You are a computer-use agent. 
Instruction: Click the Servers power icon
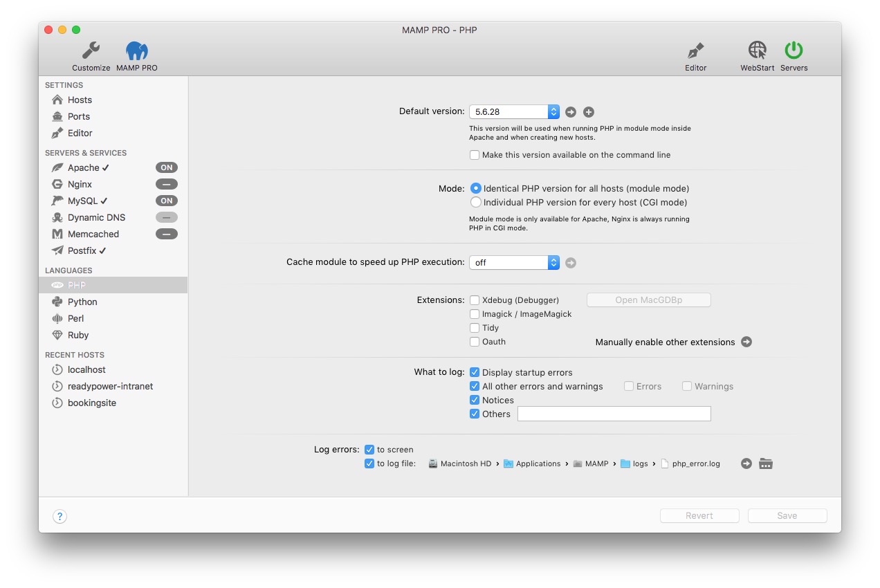pos(794,50)
